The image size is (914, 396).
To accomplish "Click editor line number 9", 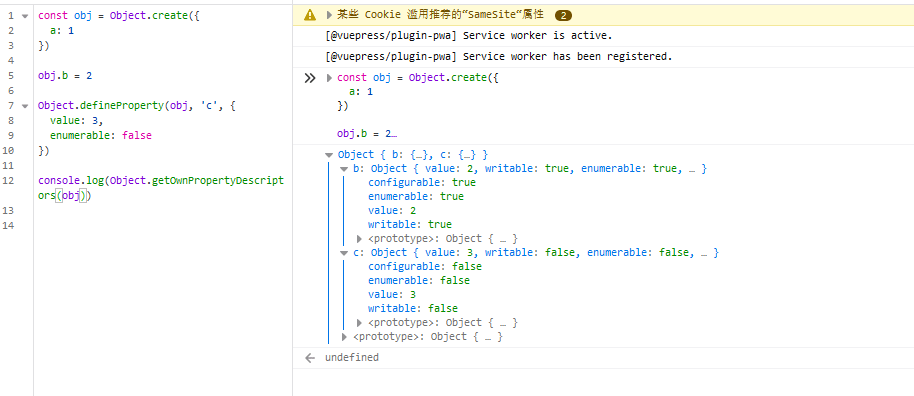I will tap(11, 136).
